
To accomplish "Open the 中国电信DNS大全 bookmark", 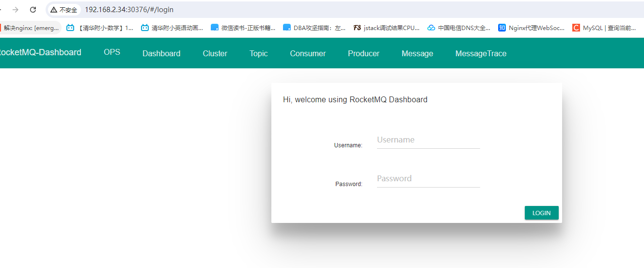I will [459, 28].
